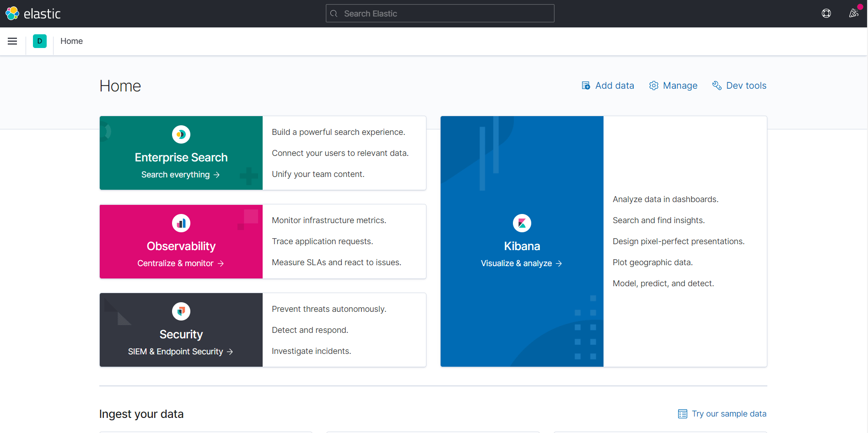
Task: Open Dev tools via the wrench icon
Action: tap(717, 86)
